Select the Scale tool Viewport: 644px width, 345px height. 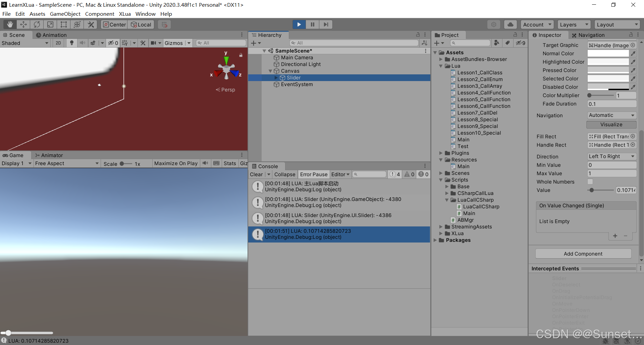coord(50,24)
